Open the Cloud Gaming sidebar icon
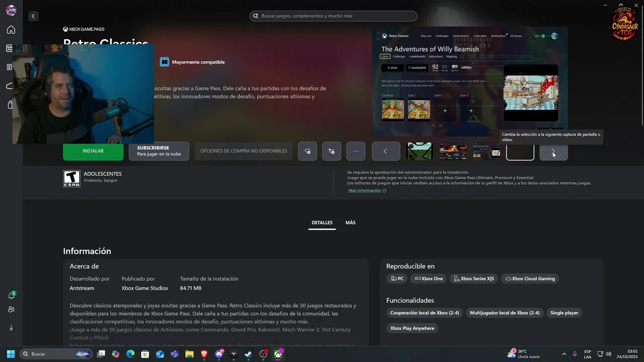 tap(10, 86)
